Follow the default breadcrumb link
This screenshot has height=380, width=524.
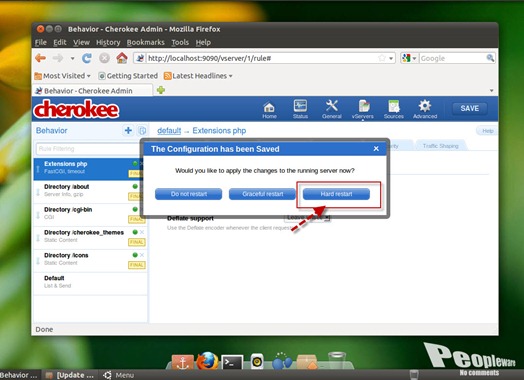click(x=169, y=131)
